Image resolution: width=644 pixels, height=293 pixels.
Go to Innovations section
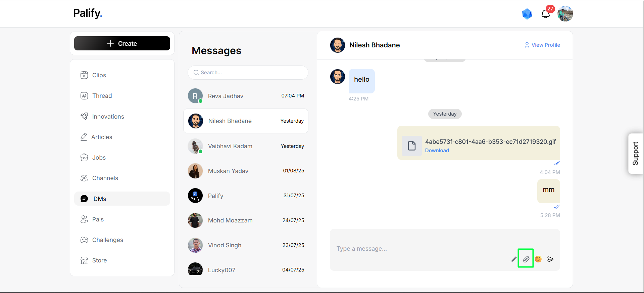(122, 117)
